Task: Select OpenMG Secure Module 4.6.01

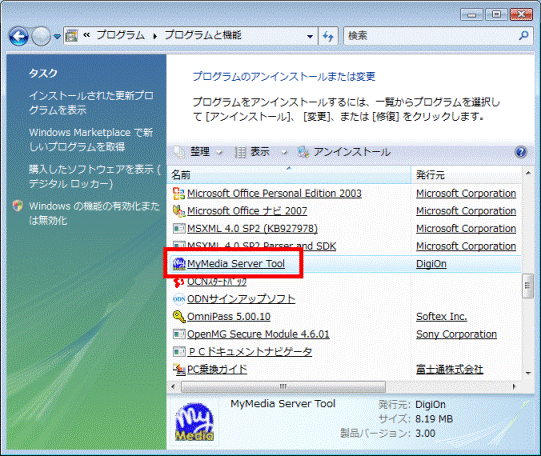Action: click(258, 334)
